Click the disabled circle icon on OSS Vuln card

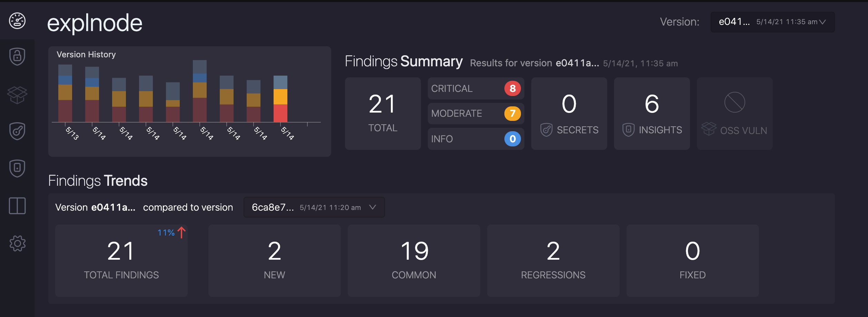[734, 102]
